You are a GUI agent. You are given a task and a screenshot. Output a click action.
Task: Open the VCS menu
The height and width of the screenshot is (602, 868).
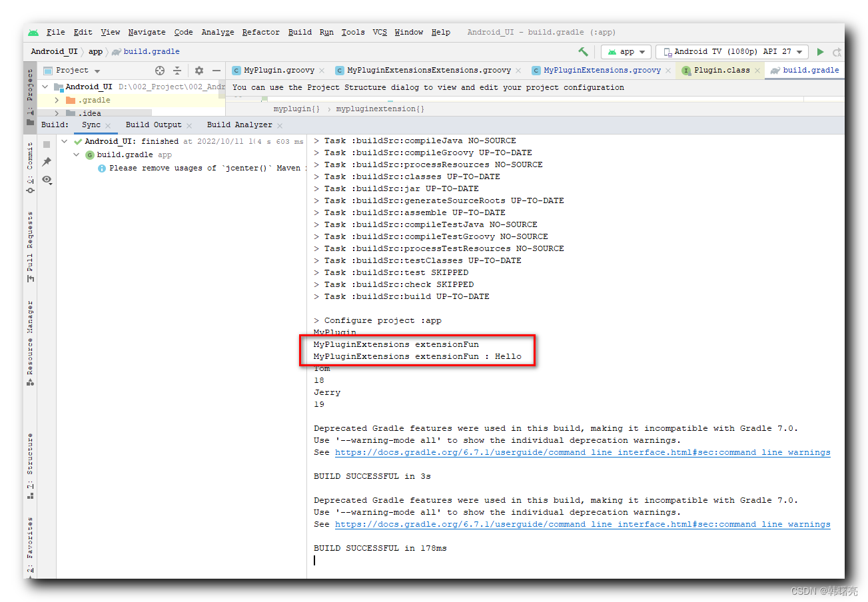(x=379, y=32)
